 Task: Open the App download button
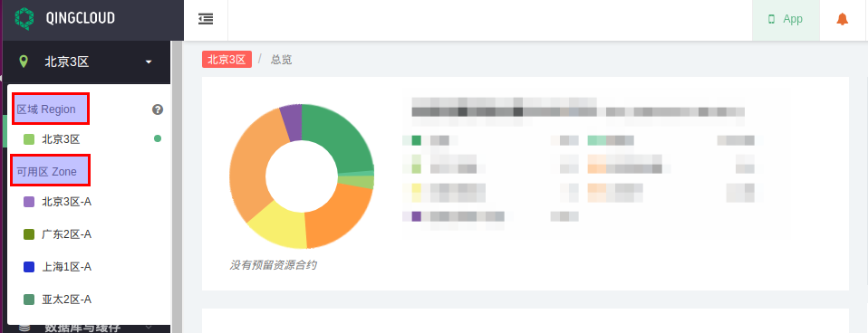786,20
